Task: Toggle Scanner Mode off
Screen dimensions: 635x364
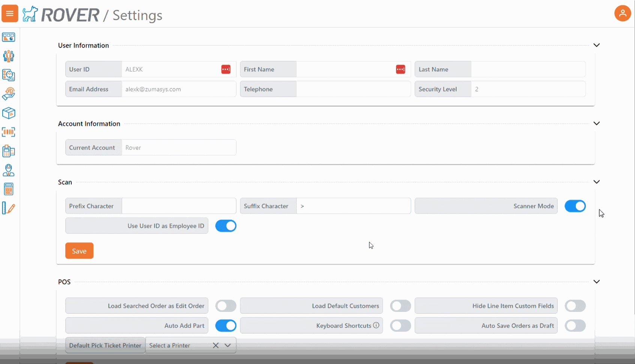Action: 575,206
